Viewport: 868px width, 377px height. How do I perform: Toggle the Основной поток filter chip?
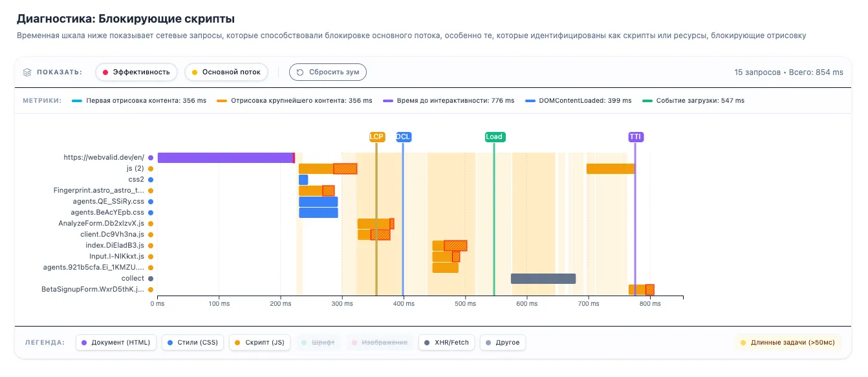click(226, 72)
